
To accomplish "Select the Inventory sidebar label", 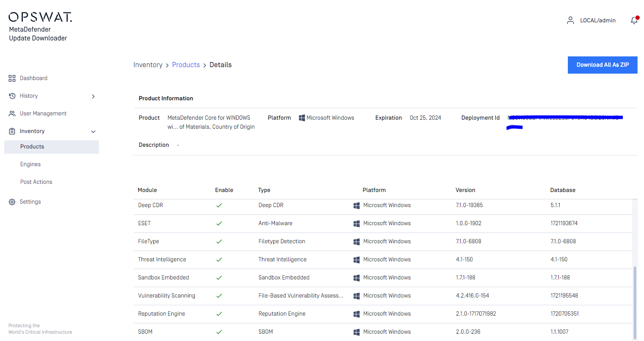I will coord(32,131).
